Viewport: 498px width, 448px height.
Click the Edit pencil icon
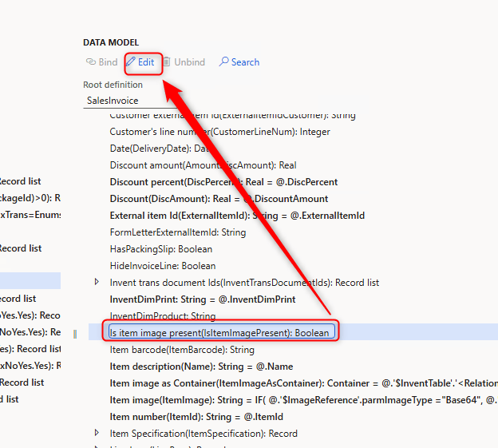click(x=131, y=62)
